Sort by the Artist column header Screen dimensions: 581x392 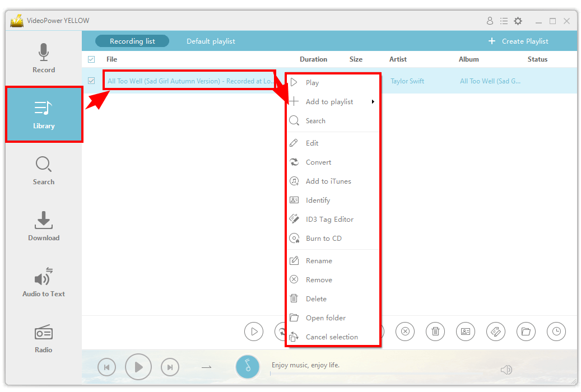coord(398,59)
